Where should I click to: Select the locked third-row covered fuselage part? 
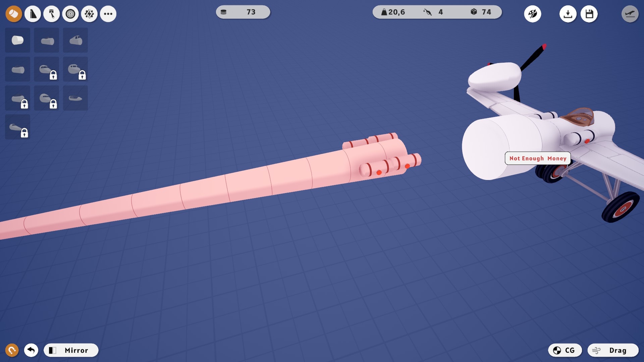pyautogui.click(x=17, y=98)
